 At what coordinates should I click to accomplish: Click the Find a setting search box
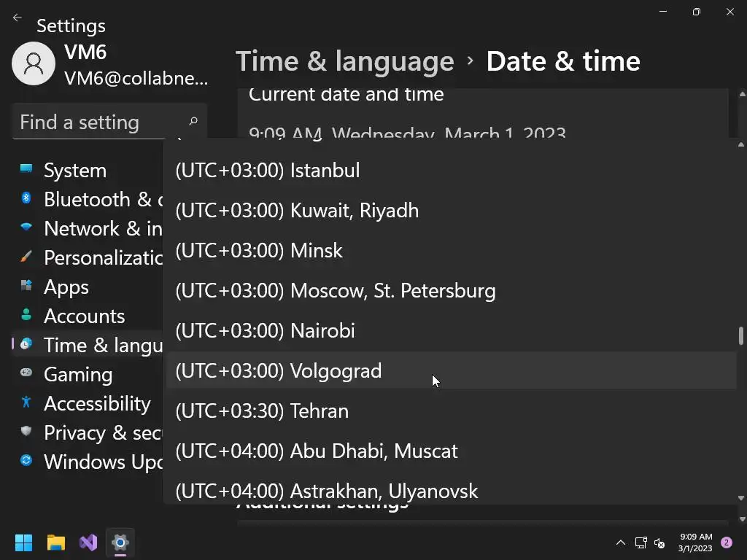[102, 122]
